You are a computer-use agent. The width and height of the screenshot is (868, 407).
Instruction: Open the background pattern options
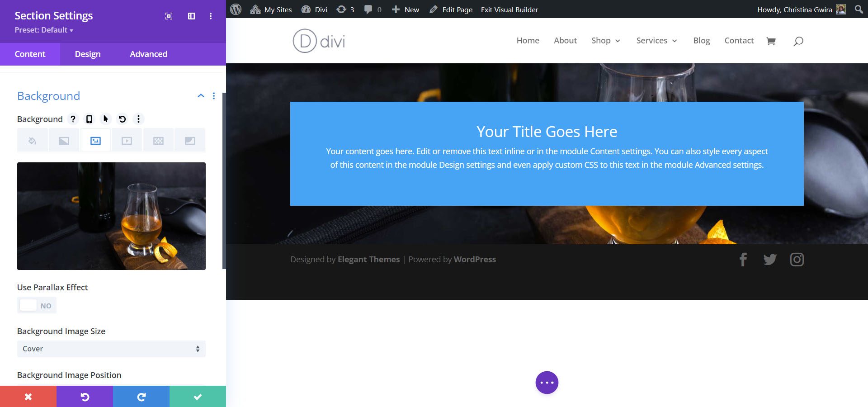click(x=158, y=140)
